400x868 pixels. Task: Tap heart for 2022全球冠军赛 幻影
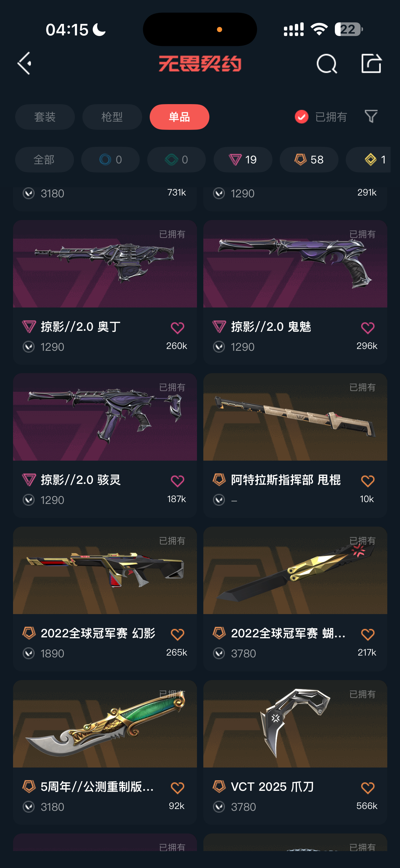pos(177,634)
